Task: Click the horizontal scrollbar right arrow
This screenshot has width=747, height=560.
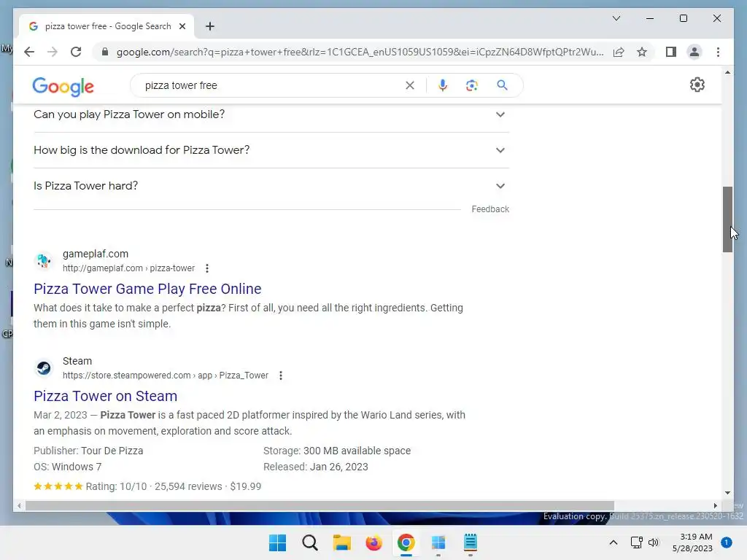Action: click(x=715, y=506)
